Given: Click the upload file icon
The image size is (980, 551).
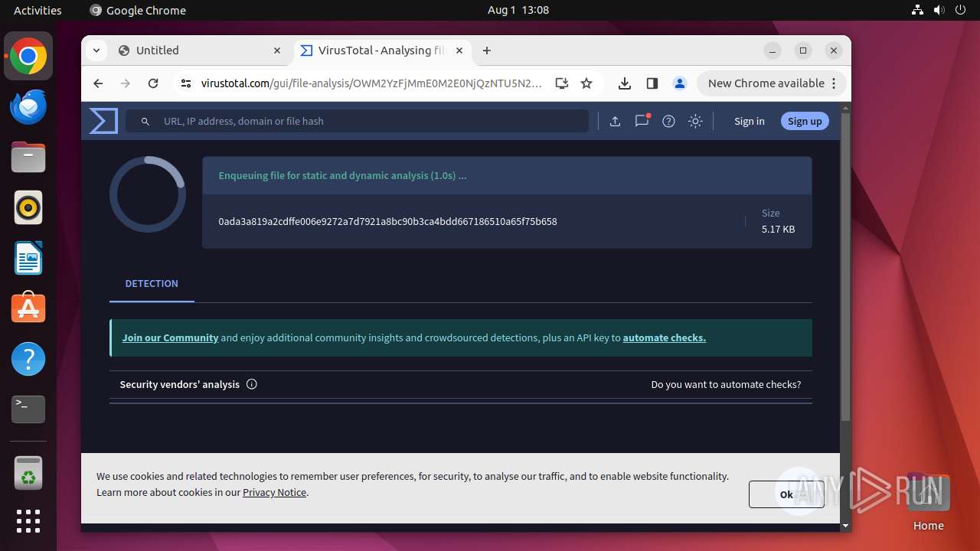Looking at the screenshot, I should tap(615, 121).
